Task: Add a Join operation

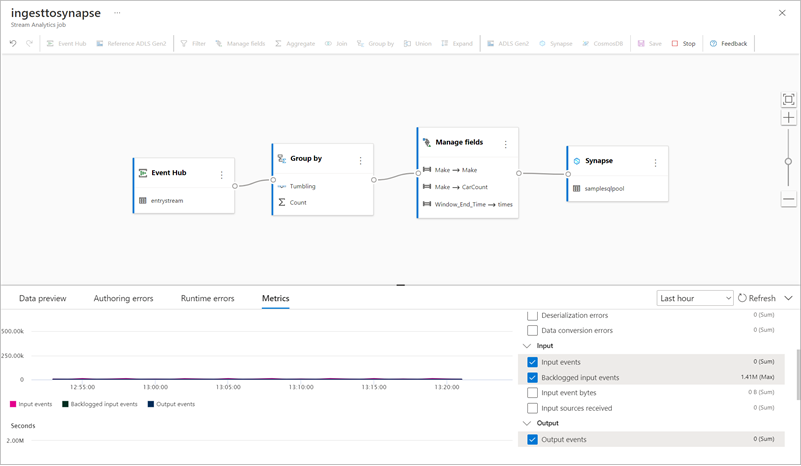Action: click(336, 43)
